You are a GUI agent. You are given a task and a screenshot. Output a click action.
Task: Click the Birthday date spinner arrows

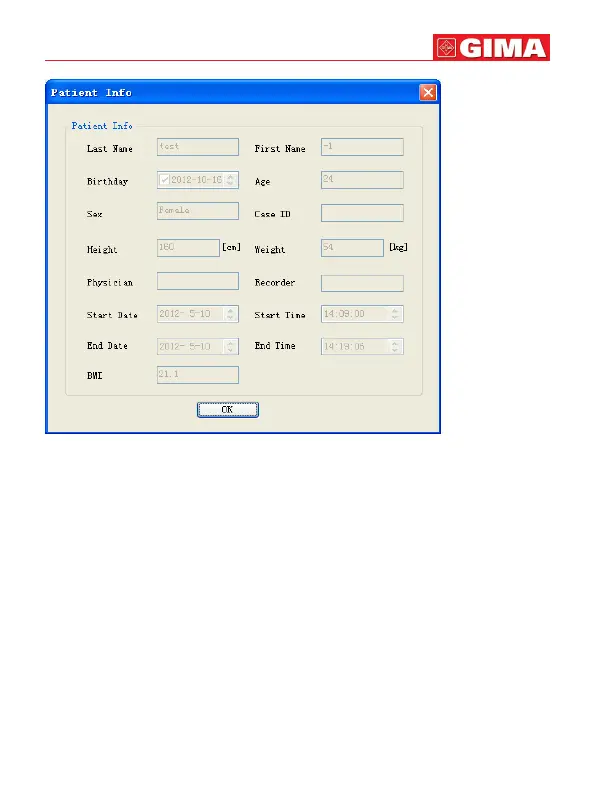[230, 180]
